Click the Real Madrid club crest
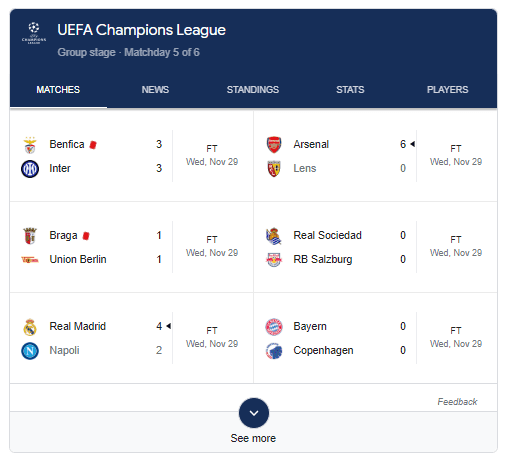Image resolution: width=506 pixels, height=459 pixels. pyautogui.click(x=30, y=327)
